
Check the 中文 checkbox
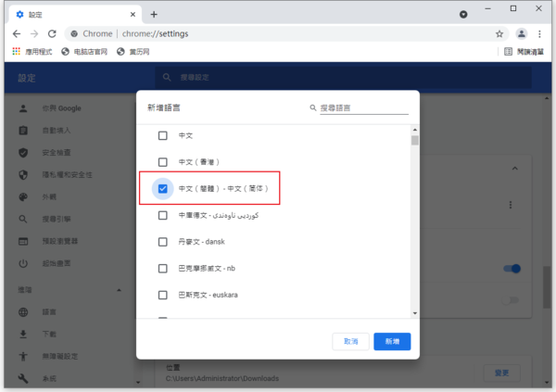(163, 135)
